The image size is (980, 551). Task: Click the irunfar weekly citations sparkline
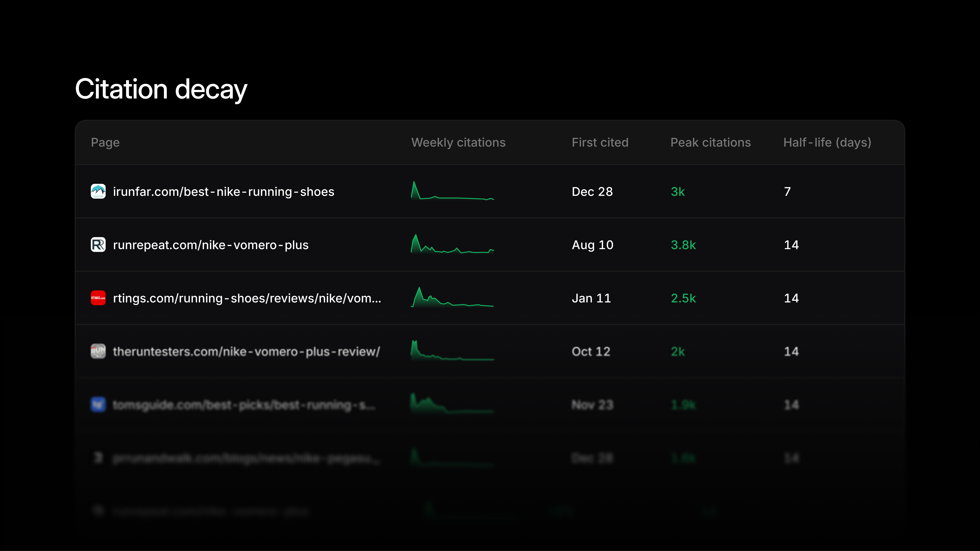pos(452,191)
